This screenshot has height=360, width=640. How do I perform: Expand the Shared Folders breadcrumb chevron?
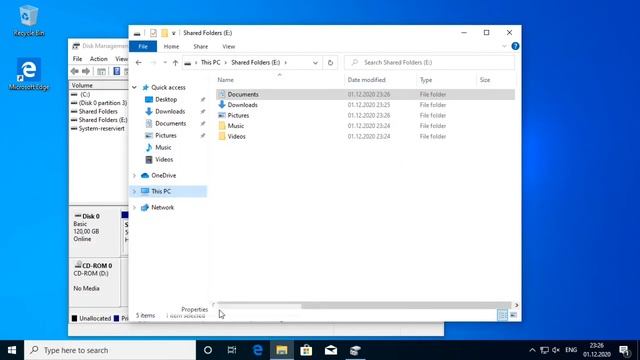[x=286, y=62]
